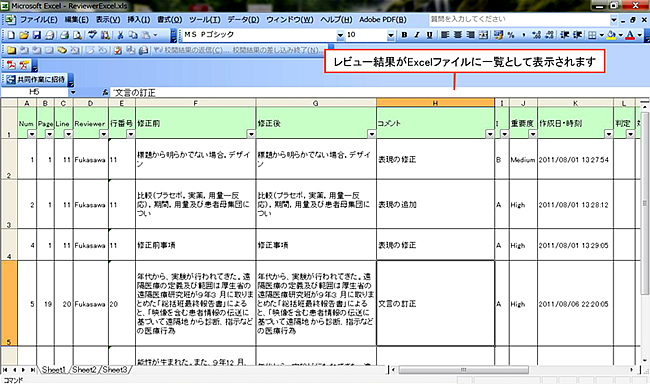Screen dimensions: 650x384
Task: Open the データ(D) menu
Action: (243, 19)
